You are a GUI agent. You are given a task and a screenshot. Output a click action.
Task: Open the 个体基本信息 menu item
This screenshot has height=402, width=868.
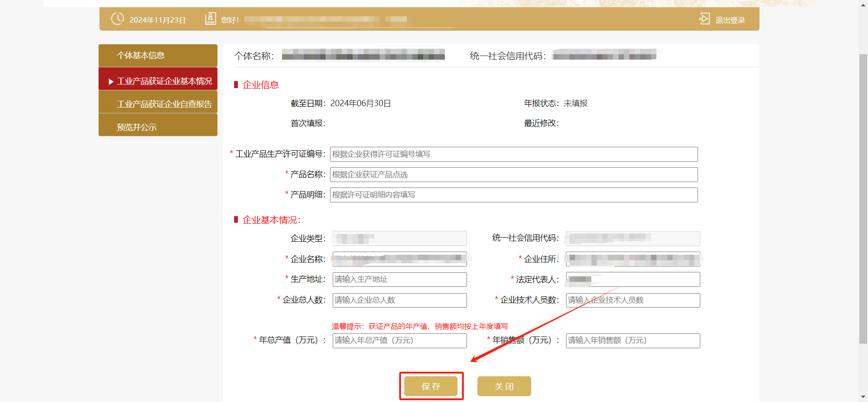(x=158, y=56)
